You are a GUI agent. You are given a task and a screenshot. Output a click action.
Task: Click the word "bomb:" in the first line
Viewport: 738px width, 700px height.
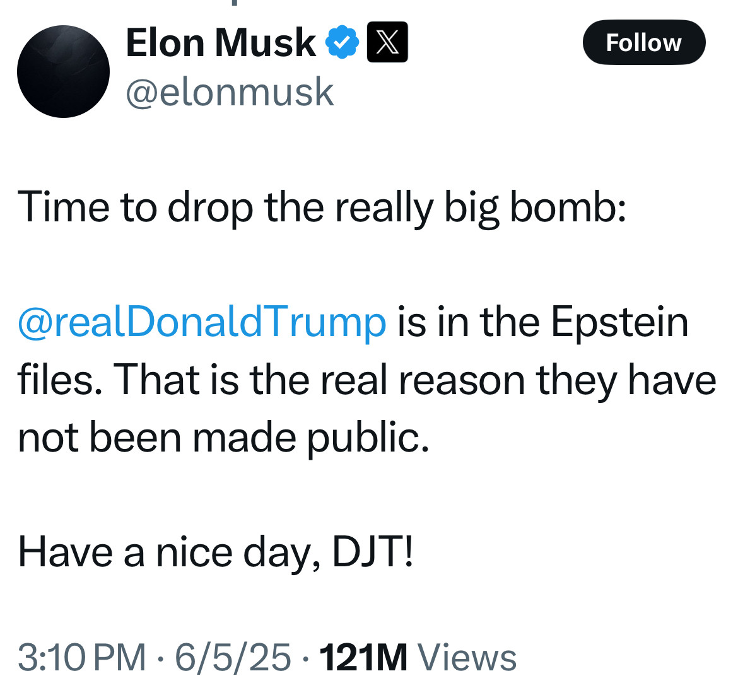(x=568, y=207)
